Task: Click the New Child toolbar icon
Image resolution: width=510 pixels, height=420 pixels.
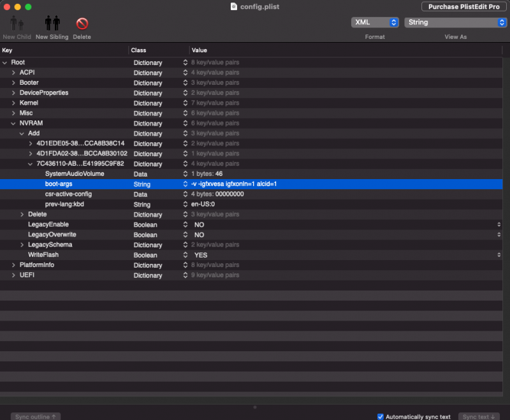Action: (x=17, y=24)
